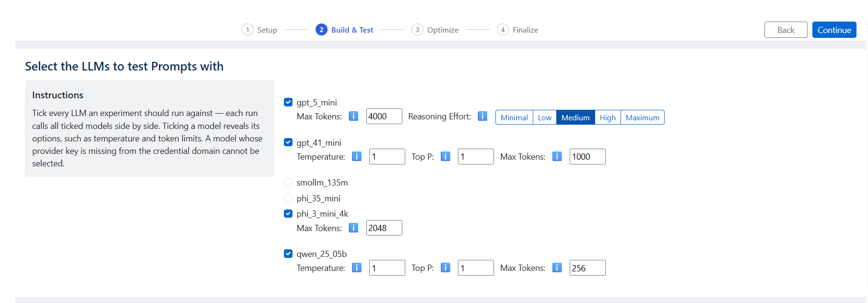Click the smollm_135m model label
Image resolution: width=868 pixels, height=303 pixels.
pyautogui.click(x=322, y=183)
